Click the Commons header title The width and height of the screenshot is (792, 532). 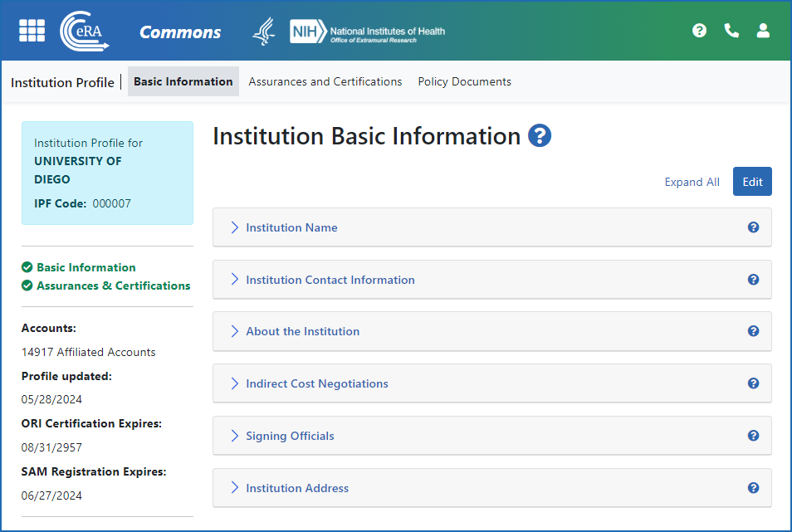(180, 32)
